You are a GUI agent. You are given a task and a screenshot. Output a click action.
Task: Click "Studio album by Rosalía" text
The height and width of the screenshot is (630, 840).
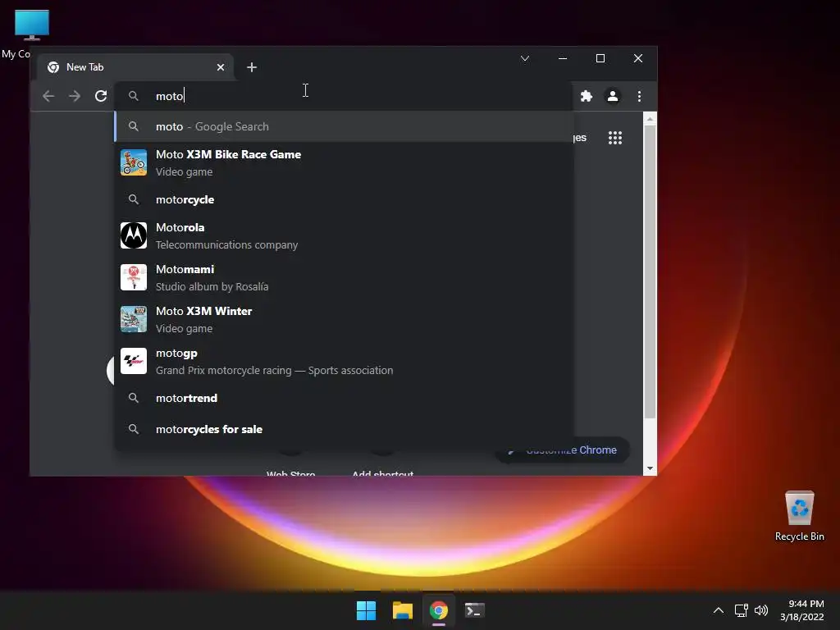click(x=212, y=286)
